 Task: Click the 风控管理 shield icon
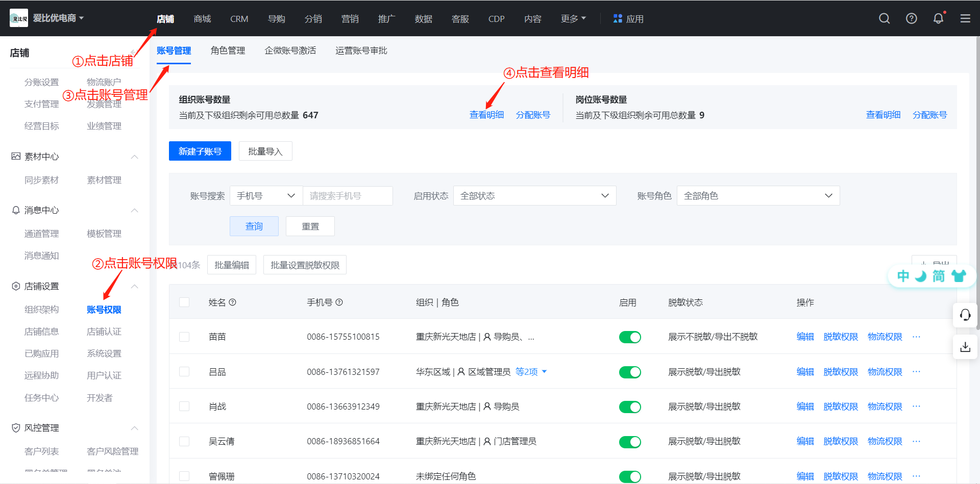pos(16,428)
